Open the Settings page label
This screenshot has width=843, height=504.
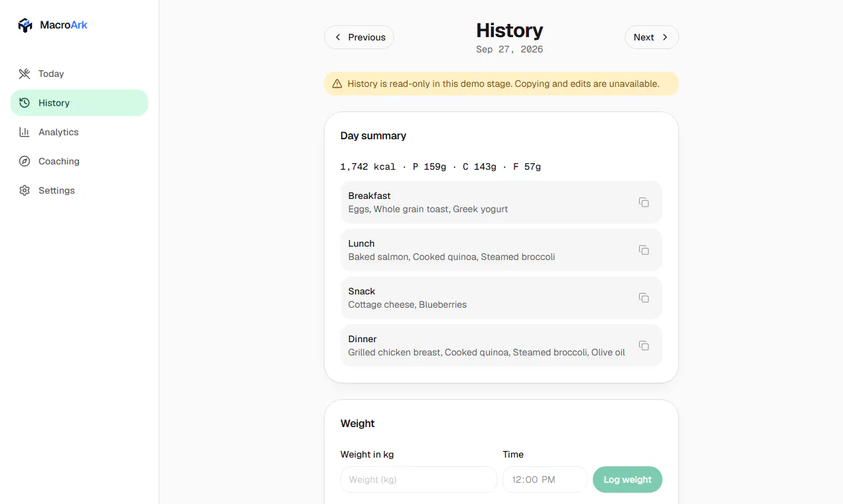click(x=56, y=190)
